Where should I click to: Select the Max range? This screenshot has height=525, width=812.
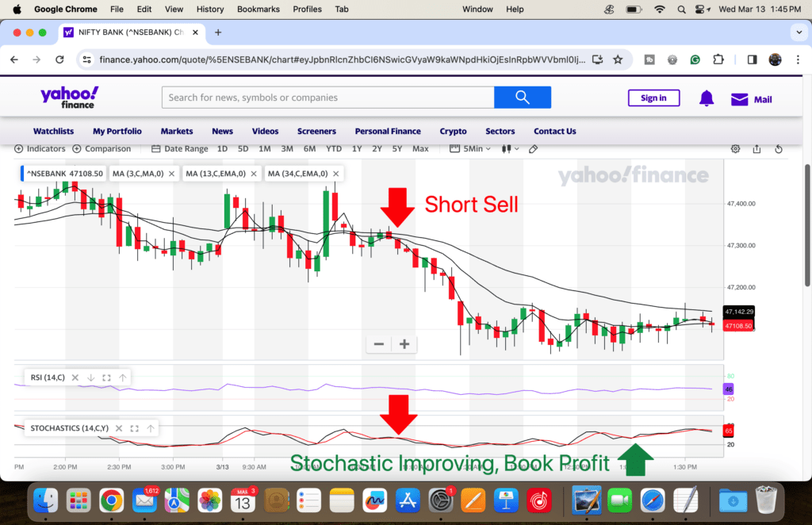point(420,148)
